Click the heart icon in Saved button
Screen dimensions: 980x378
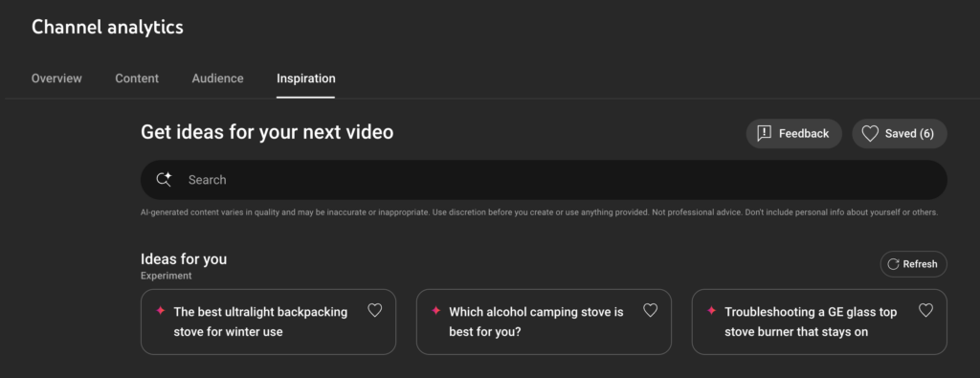(870, 134)
